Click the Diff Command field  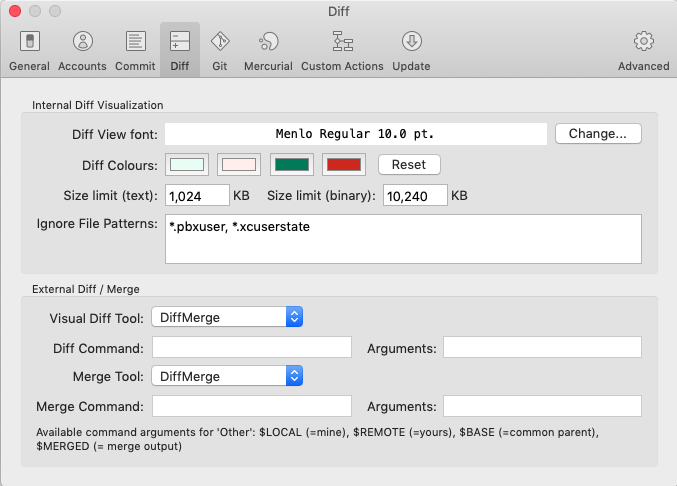(252, 347)
